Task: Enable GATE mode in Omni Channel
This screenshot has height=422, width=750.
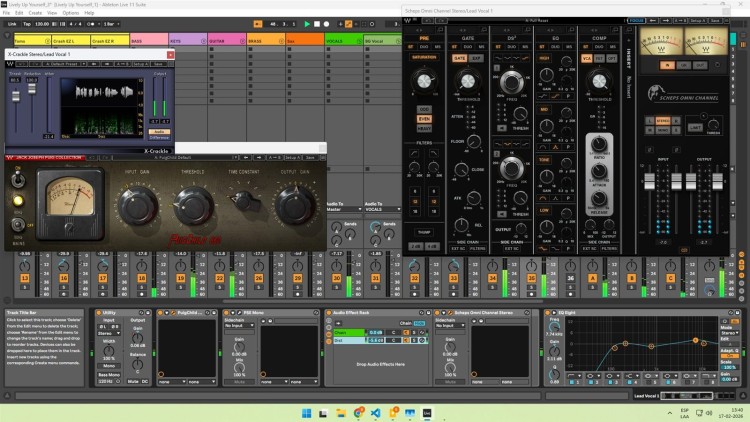Action: pyautogui.click(x=459, y=58)
